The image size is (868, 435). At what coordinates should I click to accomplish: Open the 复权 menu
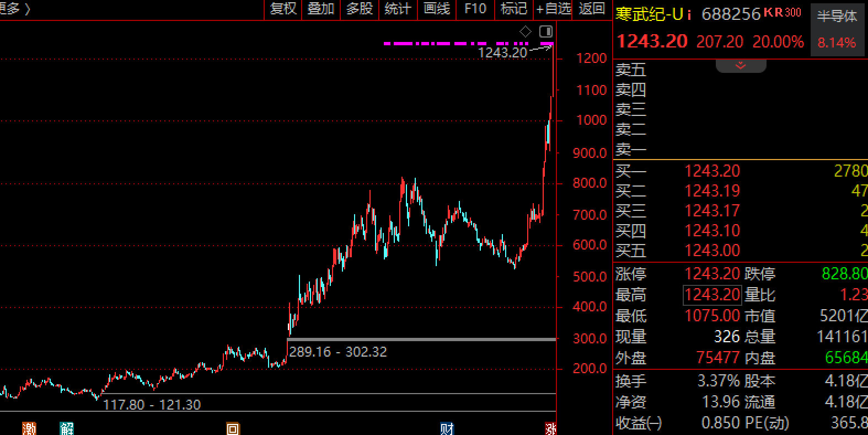coord(283,9)
